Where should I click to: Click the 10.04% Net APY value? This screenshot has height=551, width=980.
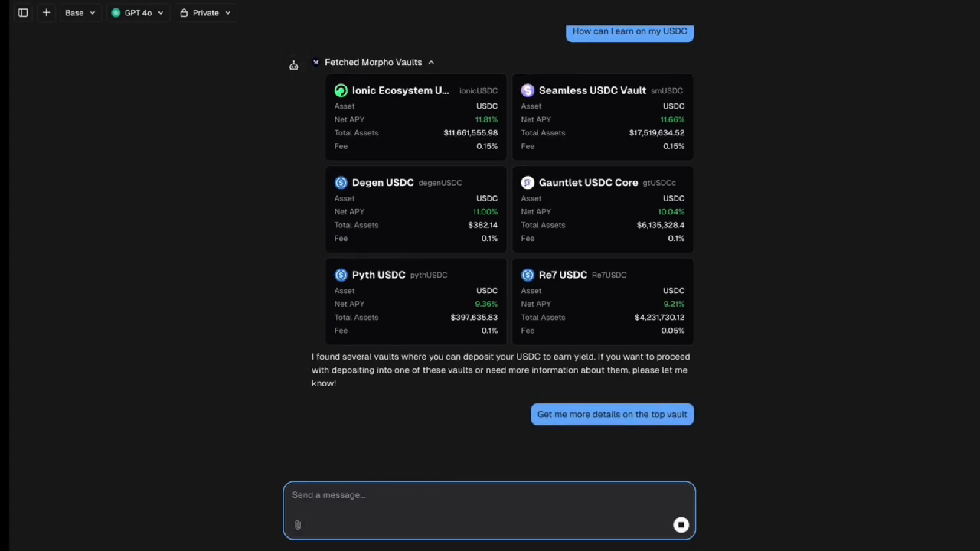[671, 212]
